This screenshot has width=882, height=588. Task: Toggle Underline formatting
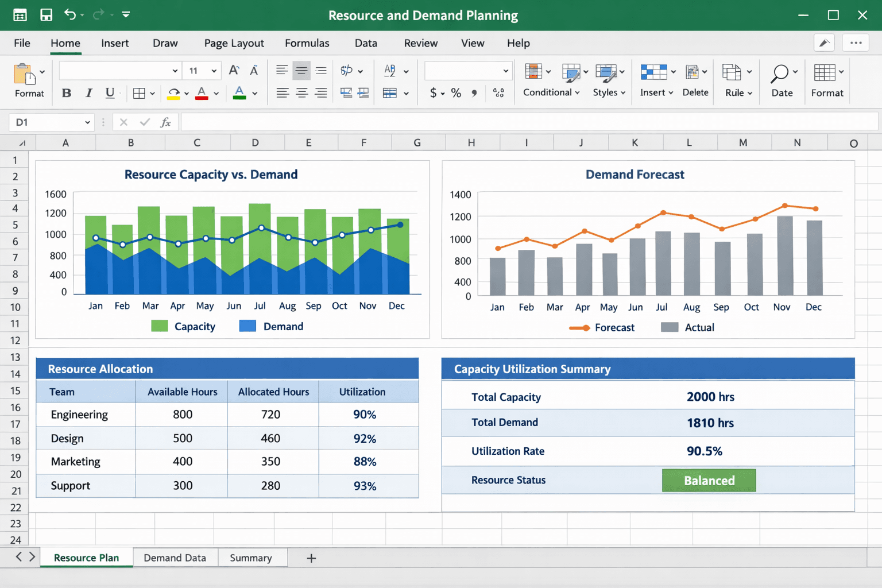[110, 93]
